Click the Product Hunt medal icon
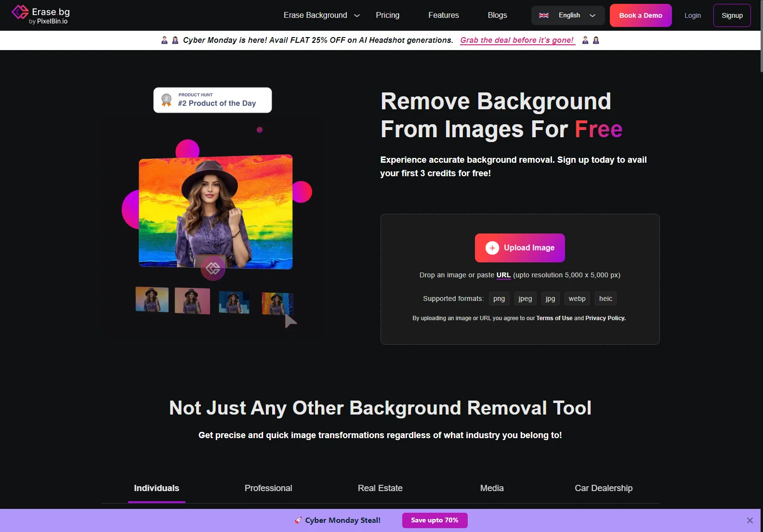Screen dimensions: 763x532 point(167,100)
